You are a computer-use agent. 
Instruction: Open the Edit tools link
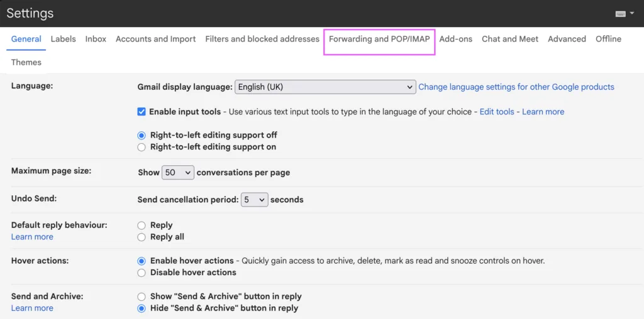pos(497,112)
